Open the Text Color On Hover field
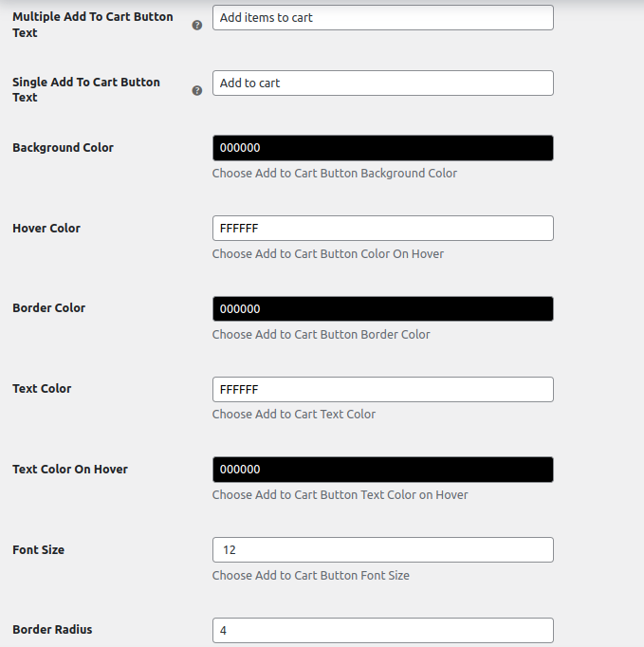The height and width of the screenshot is (647, 644). (x=382, y=470)
